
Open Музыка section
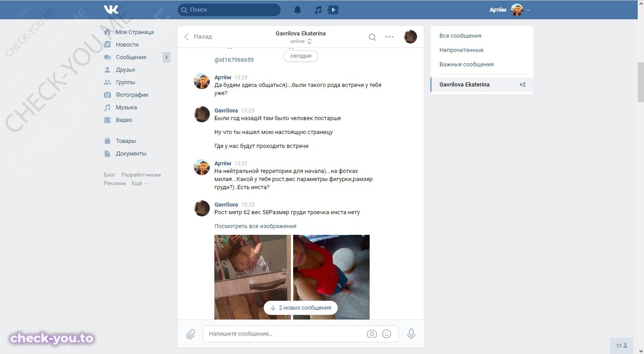pyautogui.click(x=126, y=108)
